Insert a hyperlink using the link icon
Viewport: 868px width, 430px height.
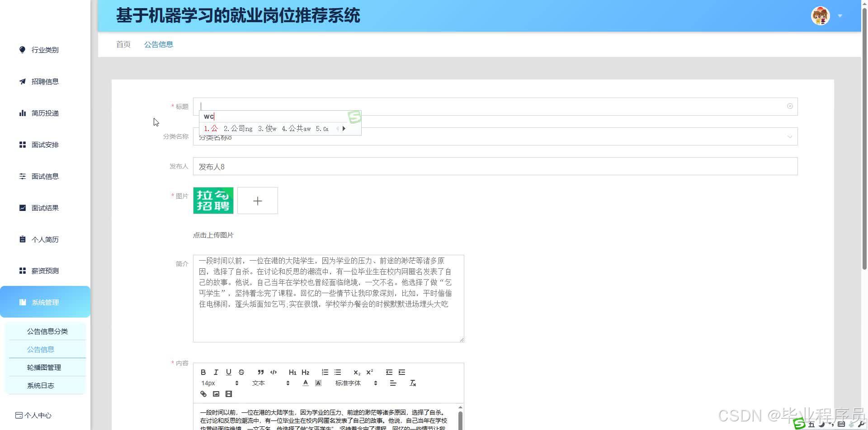(203, 393)
